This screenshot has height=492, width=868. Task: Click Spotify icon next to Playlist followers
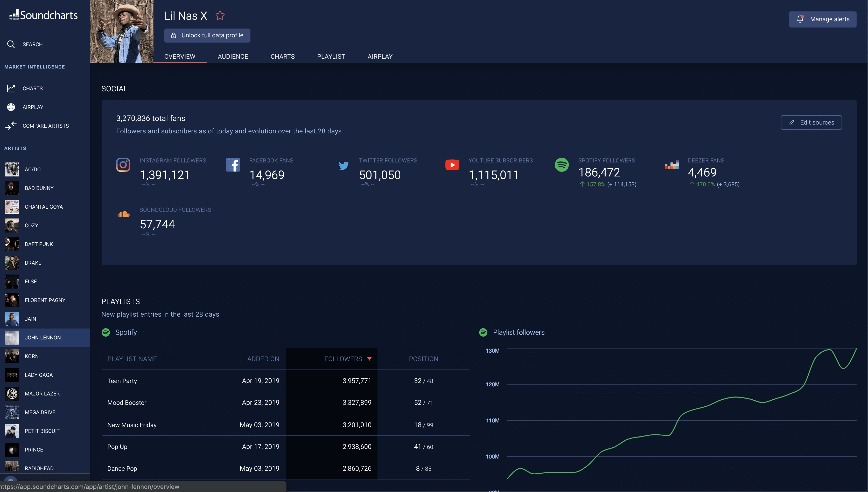483,332
